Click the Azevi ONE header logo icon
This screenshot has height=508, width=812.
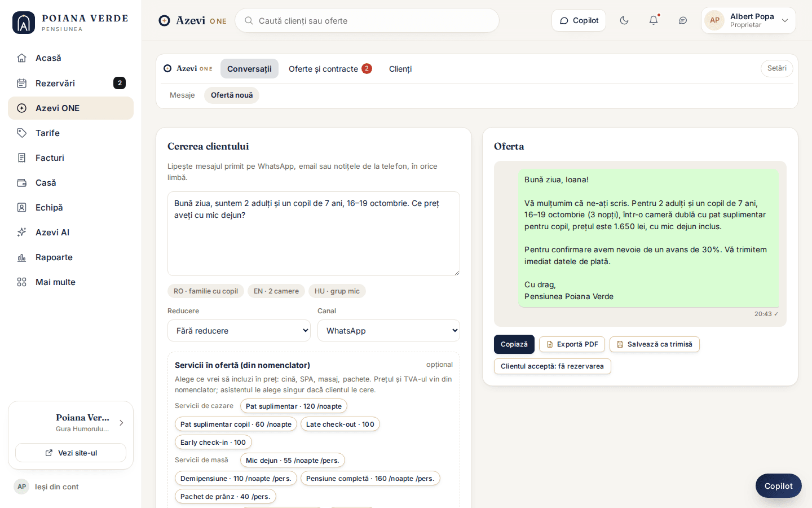tap(165, 21)
